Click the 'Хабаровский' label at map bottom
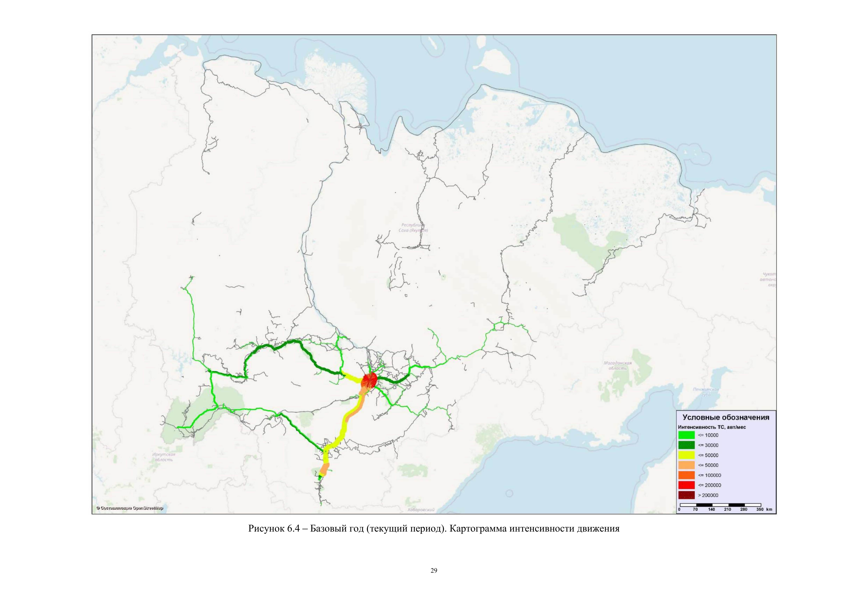Image resolution: width=868 pixels, height=614 pixels. (421, 510)
